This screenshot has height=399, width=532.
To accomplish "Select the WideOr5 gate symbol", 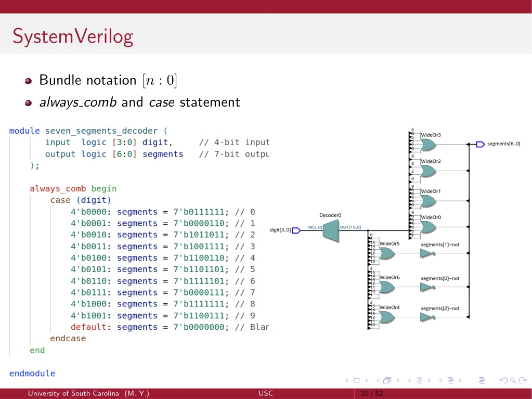I will click(x=387, y=253).
